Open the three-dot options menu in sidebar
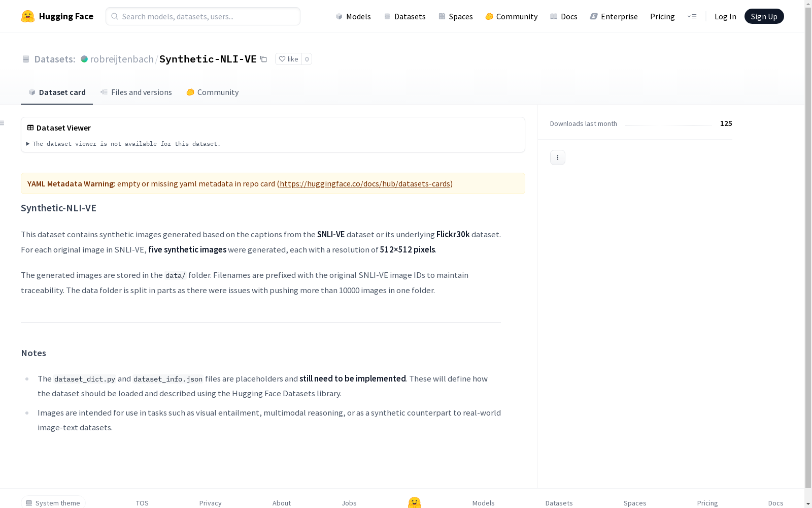Image resolution: width=812 pixels, height=508 pixels. pos(558,157)
